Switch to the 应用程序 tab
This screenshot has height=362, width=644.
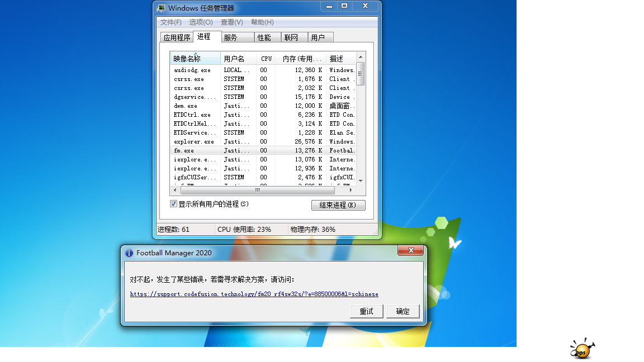click(177, 37)
